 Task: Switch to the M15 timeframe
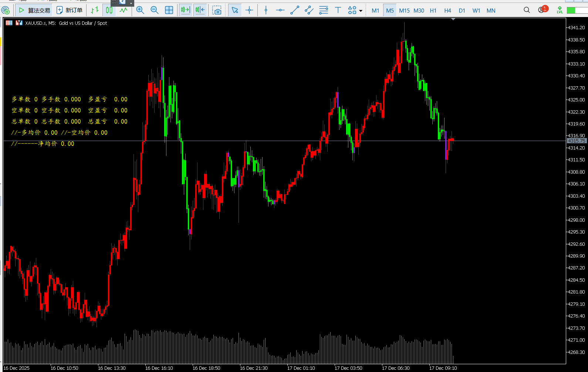click(404, 11)
